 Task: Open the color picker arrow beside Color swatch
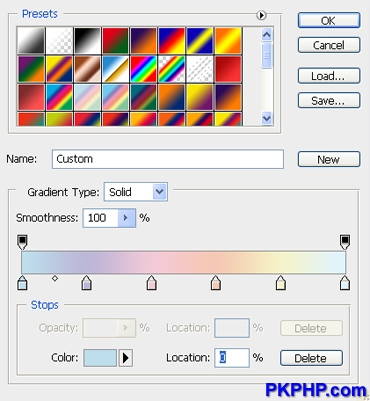(126, 358)
